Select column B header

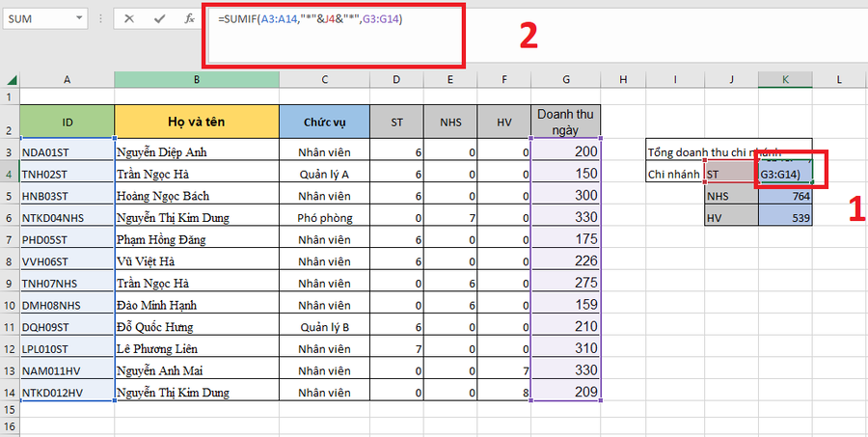197,80
